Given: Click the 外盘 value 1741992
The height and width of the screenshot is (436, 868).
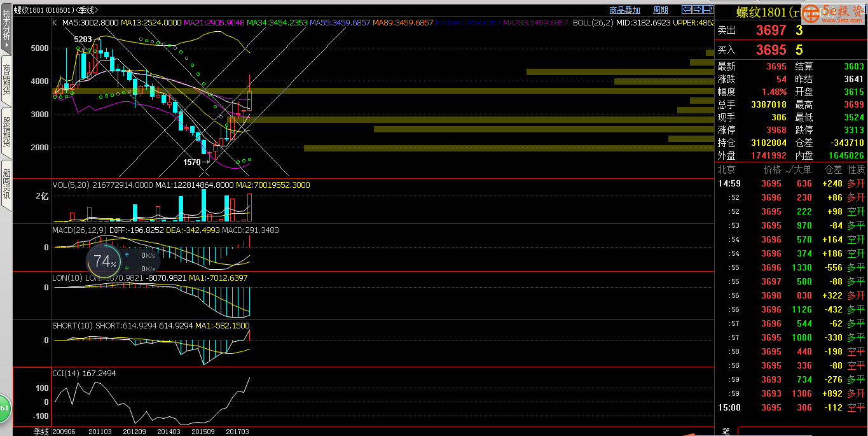Looking at the screenshot, I should (769, 156).
